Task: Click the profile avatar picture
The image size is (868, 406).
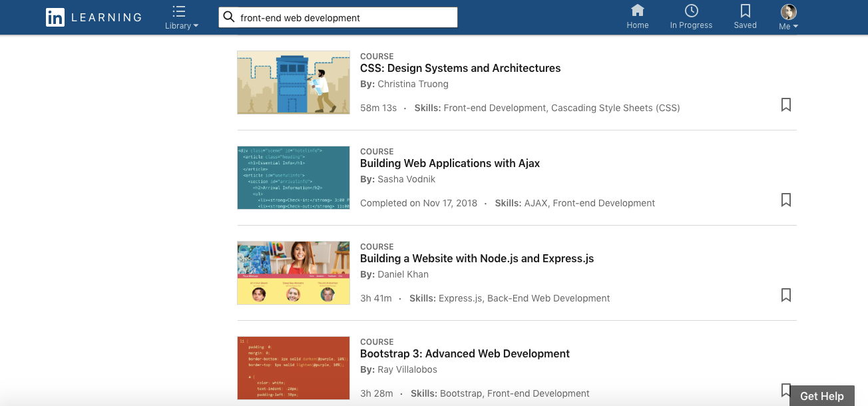Action: (789, 11)
